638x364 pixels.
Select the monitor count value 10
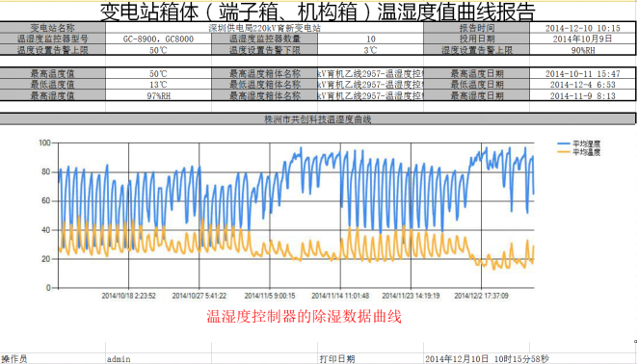click(x=371, y=39)
